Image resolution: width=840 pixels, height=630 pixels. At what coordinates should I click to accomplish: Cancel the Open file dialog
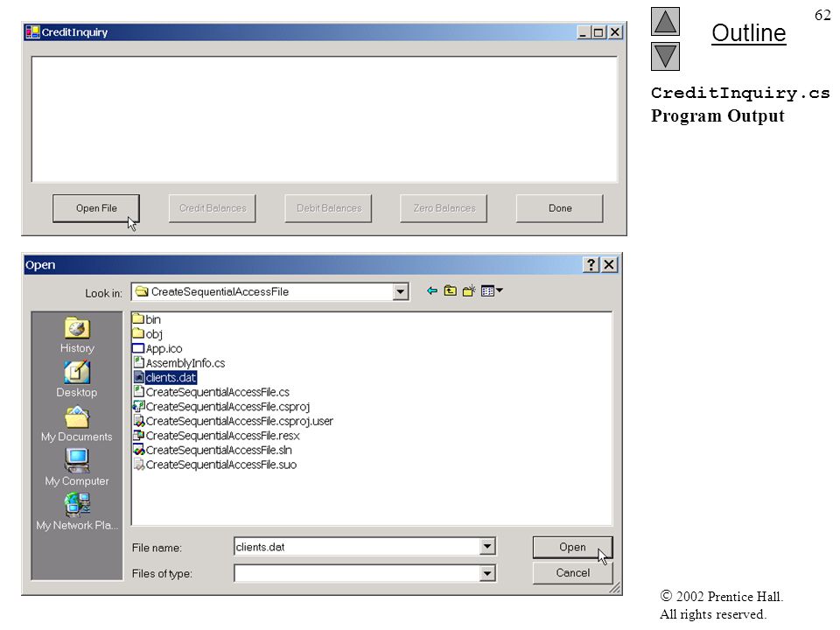pyautogui.click(x=572, y=572)
